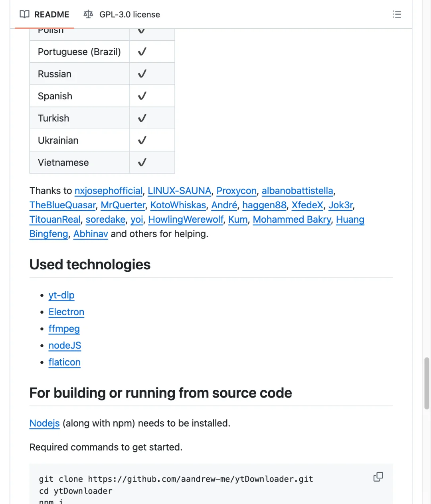Open the Nodejs install requirement link

44,423
